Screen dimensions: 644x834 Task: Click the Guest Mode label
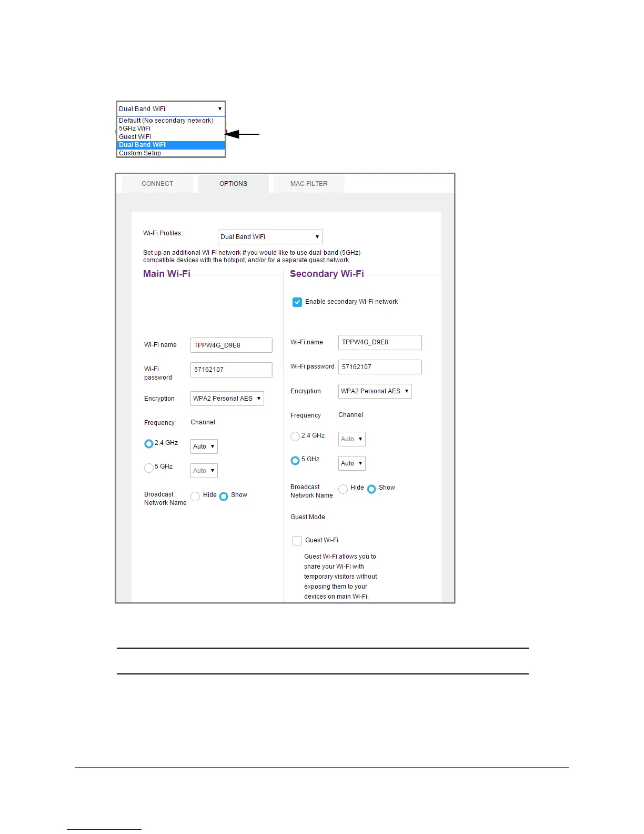[308, 517]
